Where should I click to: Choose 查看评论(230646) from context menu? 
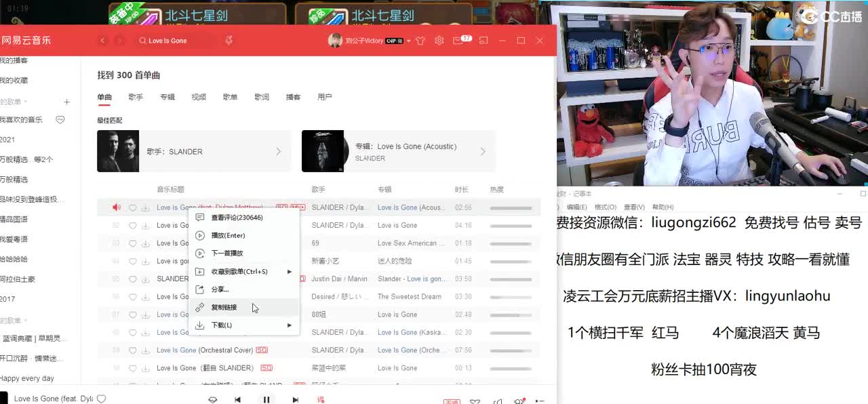point(237,218)
